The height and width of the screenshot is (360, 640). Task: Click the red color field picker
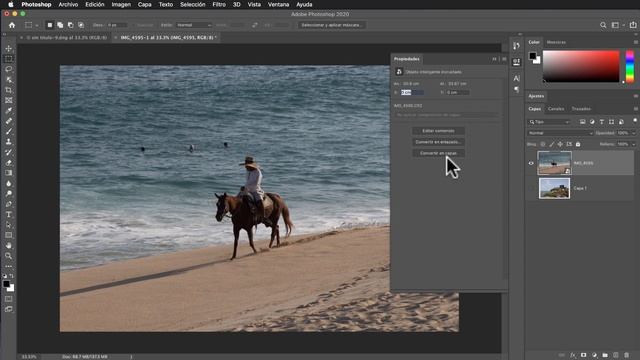tap(581, 66)
